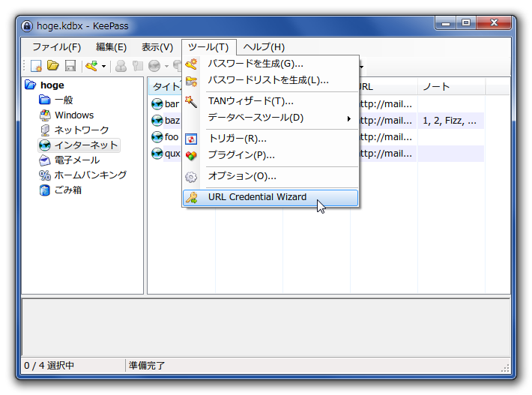This screenshot has height=395, width=532.
Task: Click the globe icon of entry foo
Action: click(x=157, y=137)
